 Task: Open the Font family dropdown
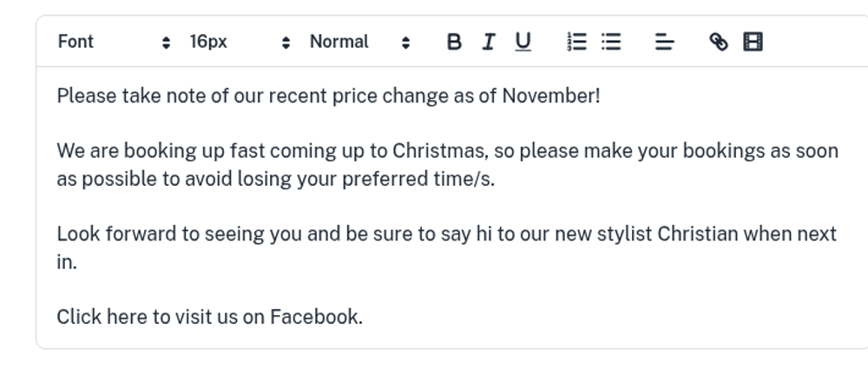(114, 42)
